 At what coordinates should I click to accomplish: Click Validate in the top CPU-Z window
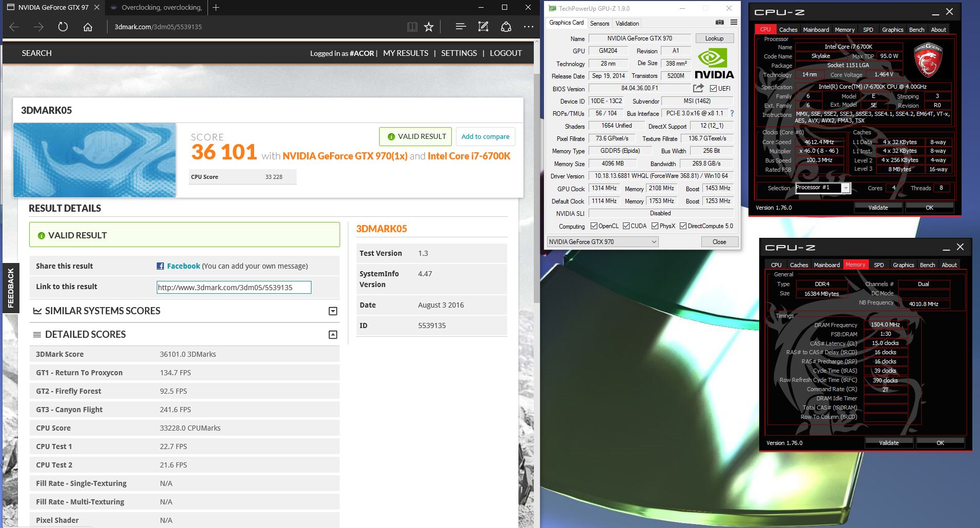click(878, 208)
